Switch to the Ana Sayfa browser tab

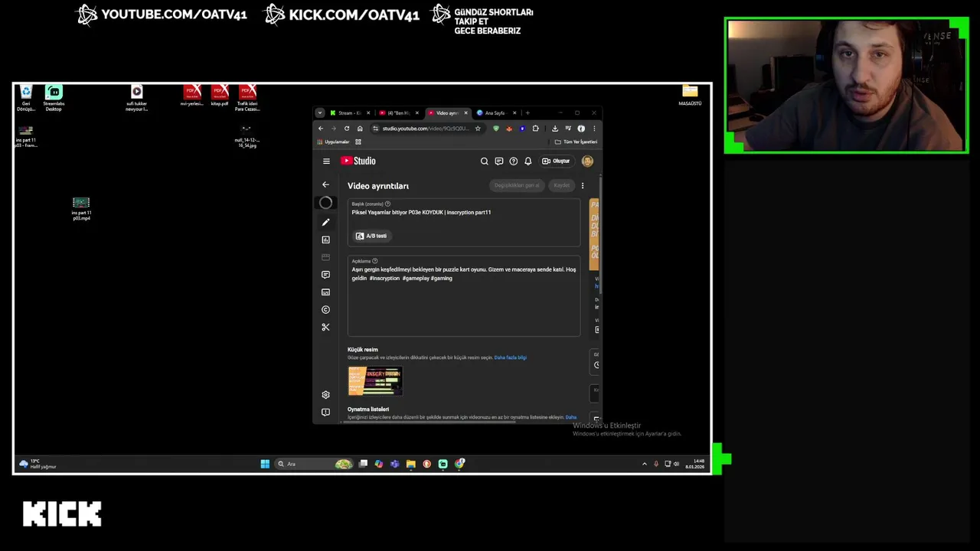point(496,113)
